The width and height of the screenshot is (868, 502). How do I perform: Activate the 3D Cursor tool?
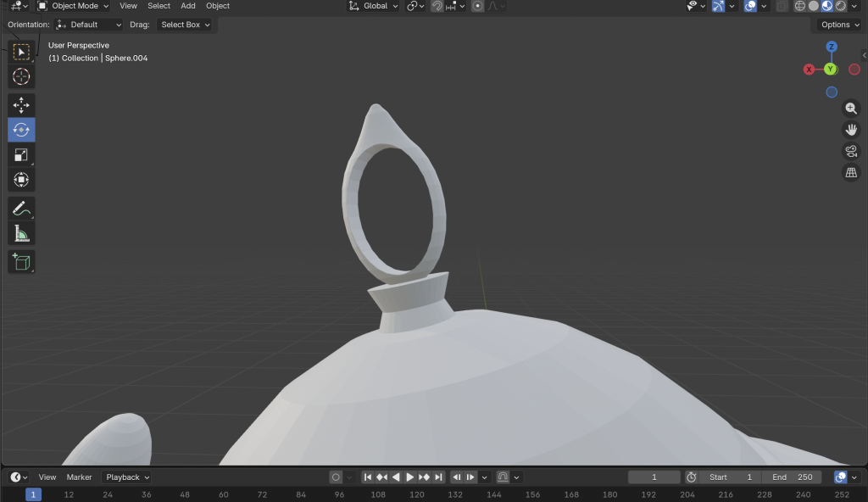[21, 77]
